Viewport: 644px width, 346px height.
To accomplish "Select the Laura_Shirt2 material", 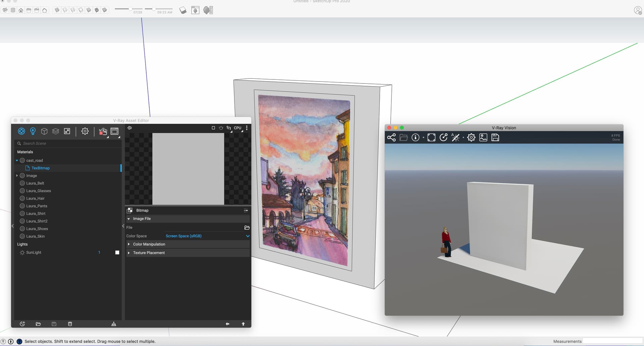I will 37,221.
